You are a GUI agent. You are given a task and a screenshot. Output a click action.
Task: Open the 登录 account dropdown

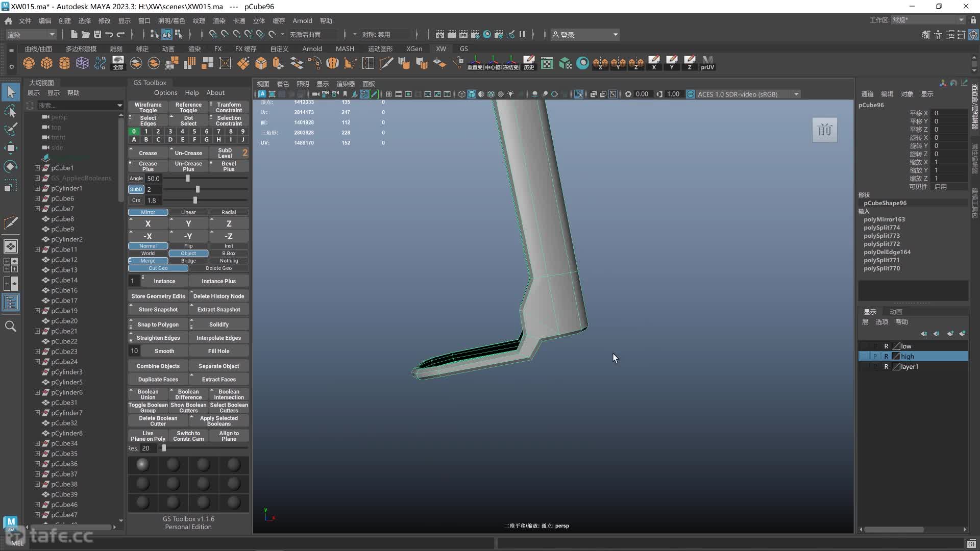(585, 35)
